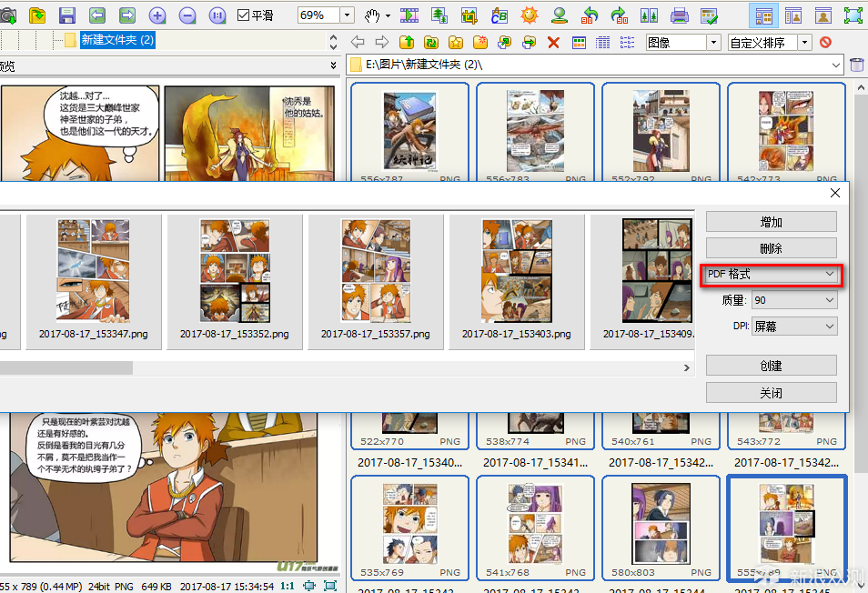Open the 自定义排序 sort order dropdown

(x=804, y=43)
